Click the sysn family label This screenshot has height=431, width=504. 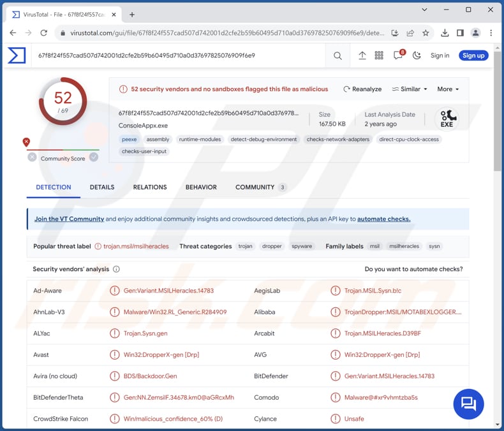coord(434,246)
